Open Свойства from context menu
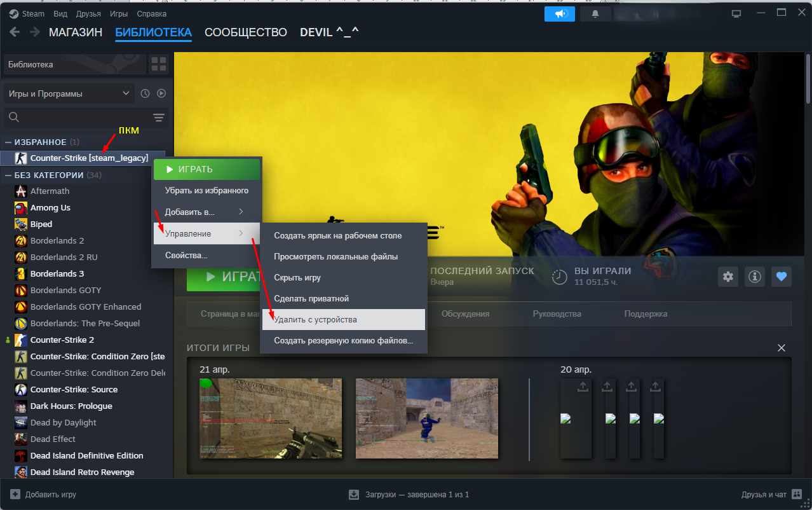 pyautogui.click(x=206, y=255)
